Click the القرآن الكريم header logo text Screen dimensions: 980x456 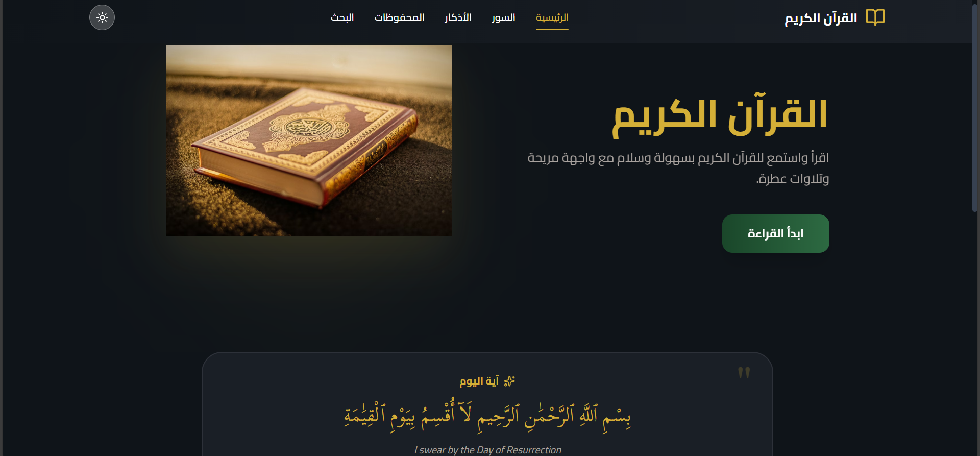point(820,18)
